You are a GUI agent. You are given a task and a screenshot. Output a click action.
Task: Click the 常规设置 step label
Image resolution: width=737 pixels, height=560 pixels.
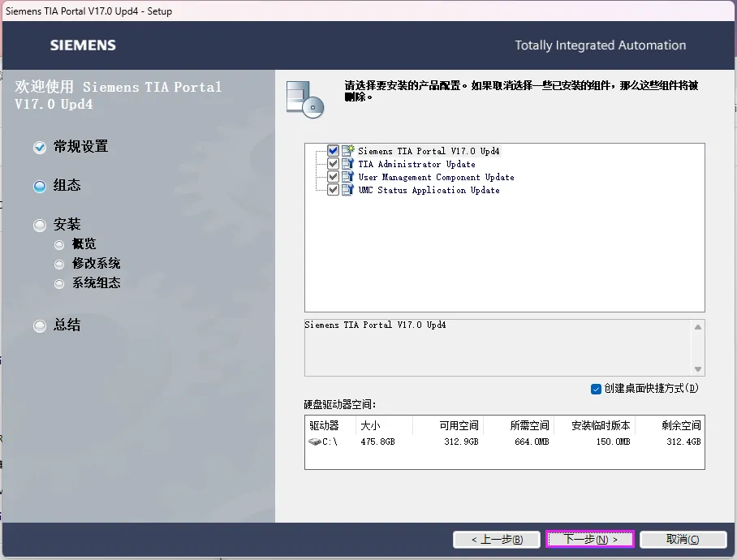(x=81, y=147)
